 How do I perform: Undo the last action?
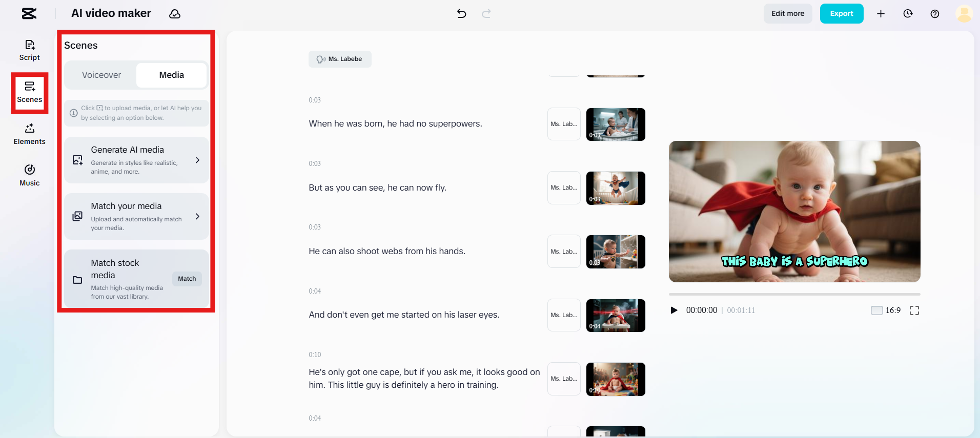(461, 14)
